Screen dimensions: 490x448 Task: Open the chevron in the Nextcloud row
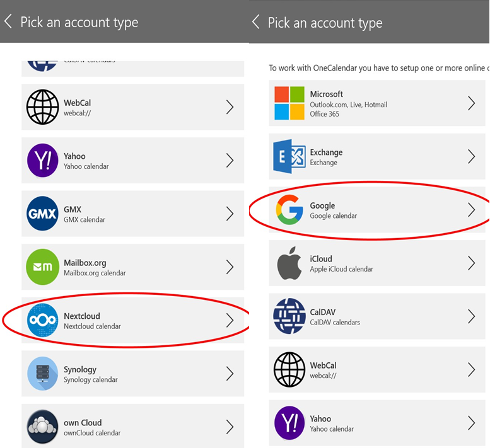[x=230, y=321]
